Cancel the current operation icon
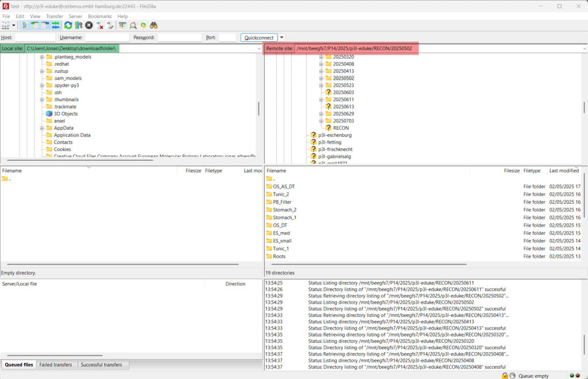Viewport: 588px width, 379px height. pyautogui.click(x=89, y=25)
